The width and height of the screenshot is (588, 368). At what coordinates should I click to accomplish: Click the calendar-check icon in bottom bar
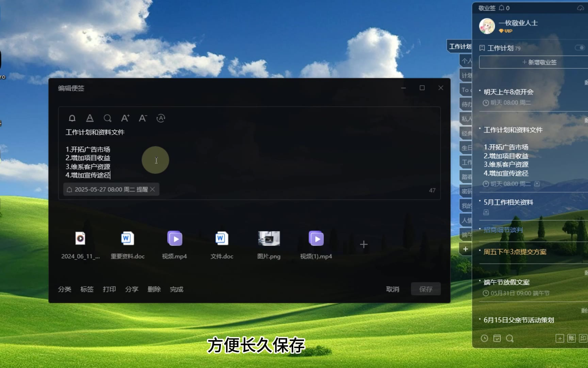[x=497, y=338]
